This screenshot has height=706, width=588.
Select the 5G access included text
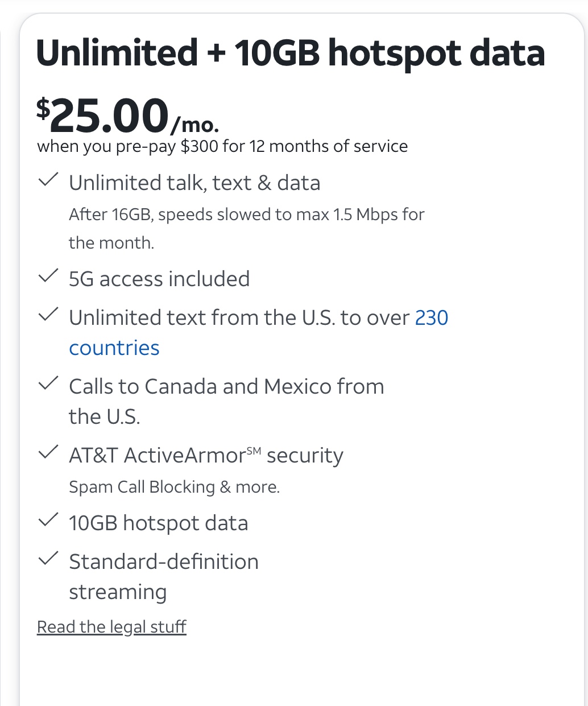159,279
